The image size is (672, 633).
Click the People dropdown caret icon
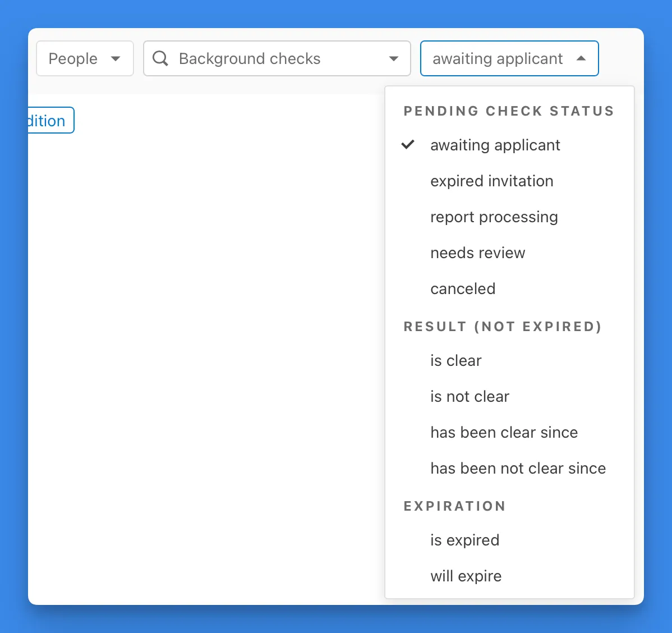coord(116,58)
